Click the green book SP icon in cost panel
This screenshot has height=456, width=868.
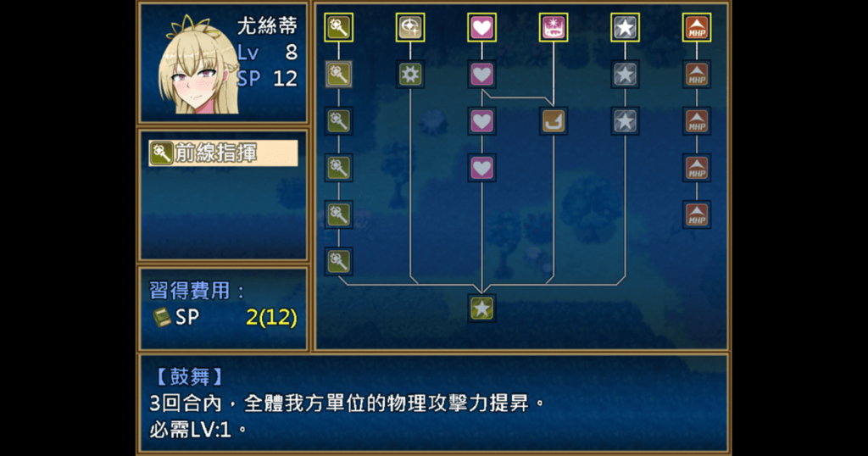coord(162,317)
